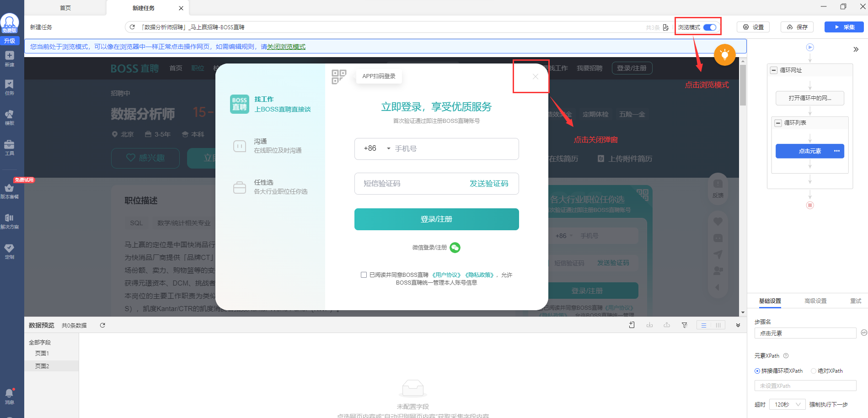Image resolution: width=868 pixels, height=418 pixels.
Task: Collapse the data preview panel chevron
Action: [x=738, y=325]
